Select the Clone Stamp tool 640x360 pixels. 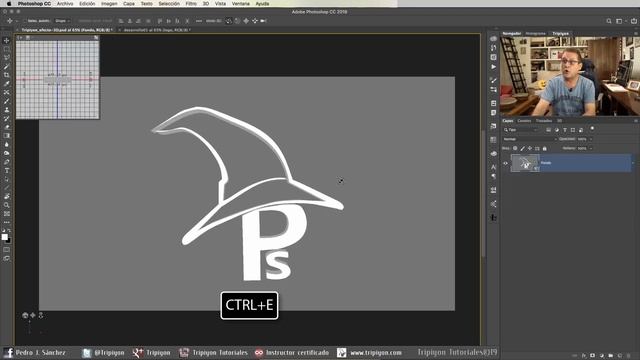tap(7, 110)
